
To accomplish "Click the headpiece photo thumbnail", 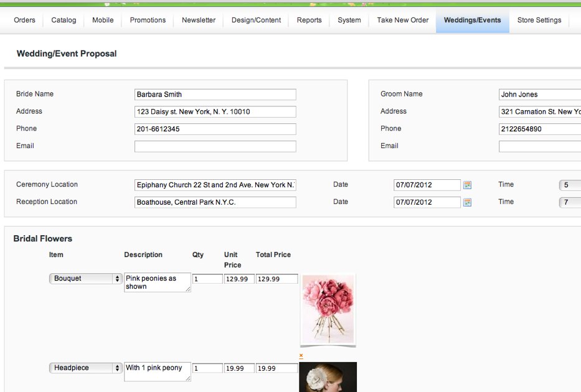I will click(x=328, y=377).
